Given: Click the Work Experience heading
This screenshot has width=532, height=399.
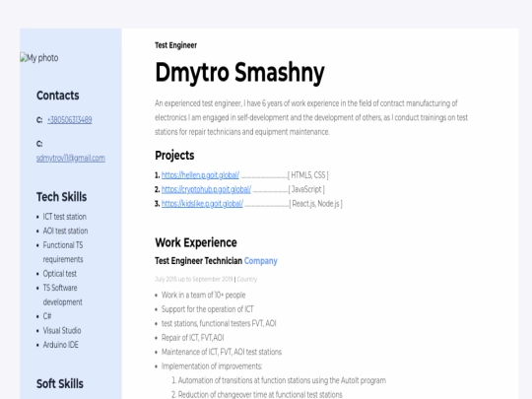Looking at the screenshot, I should [196, 242].
